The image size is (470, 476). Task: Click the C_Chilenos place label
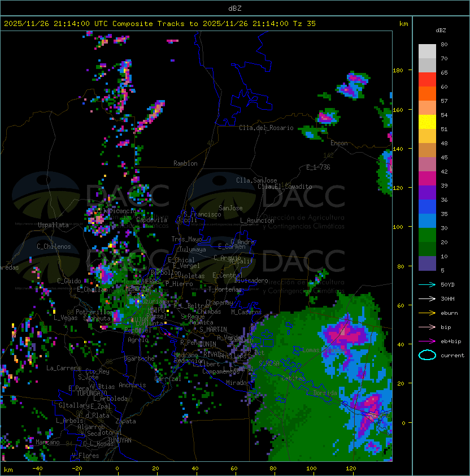(54, 246)
